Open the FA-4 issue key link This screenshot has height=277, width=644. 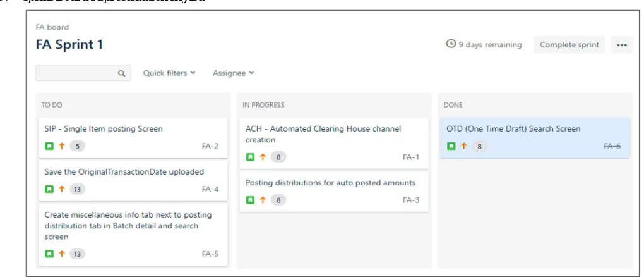click(x=210, y=189)
